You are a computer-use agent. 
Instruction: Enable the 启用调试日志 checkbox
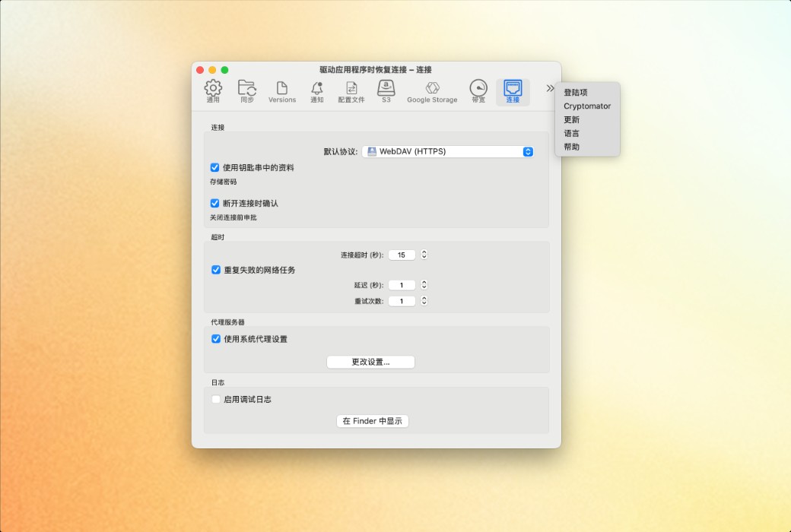215,399
